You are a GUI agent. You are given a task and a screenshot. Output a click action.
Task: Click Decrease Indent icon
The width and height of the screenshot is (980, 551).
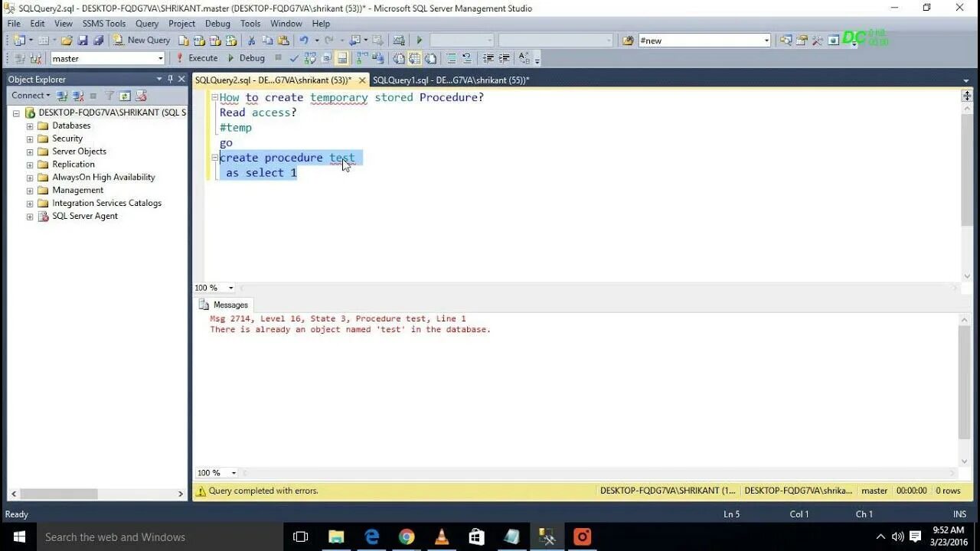(488, 58)
